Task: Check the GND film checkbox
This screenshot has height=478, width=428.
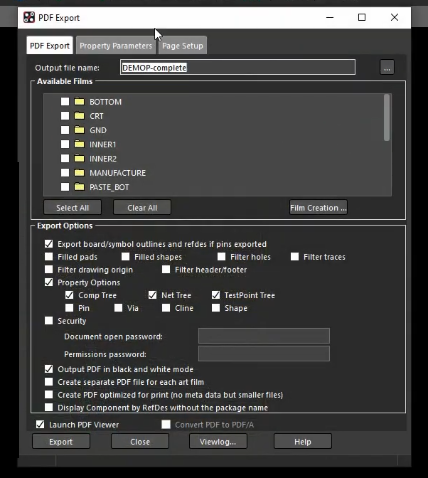Action: [65, 130]
